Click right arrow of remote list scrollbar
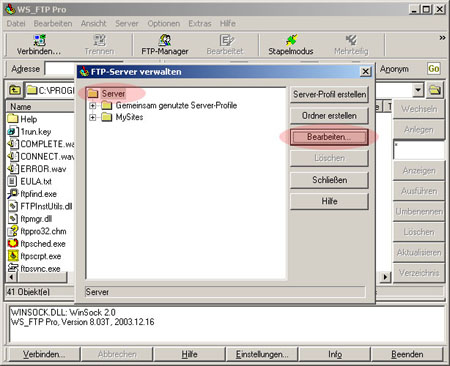 coord(385,277)
